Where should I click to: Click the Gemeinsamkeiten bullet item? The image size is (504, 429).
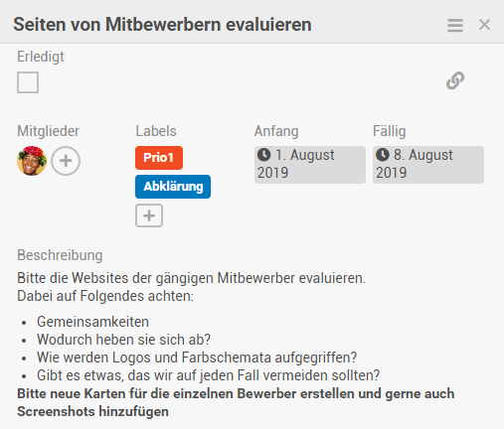coord(92,322)
